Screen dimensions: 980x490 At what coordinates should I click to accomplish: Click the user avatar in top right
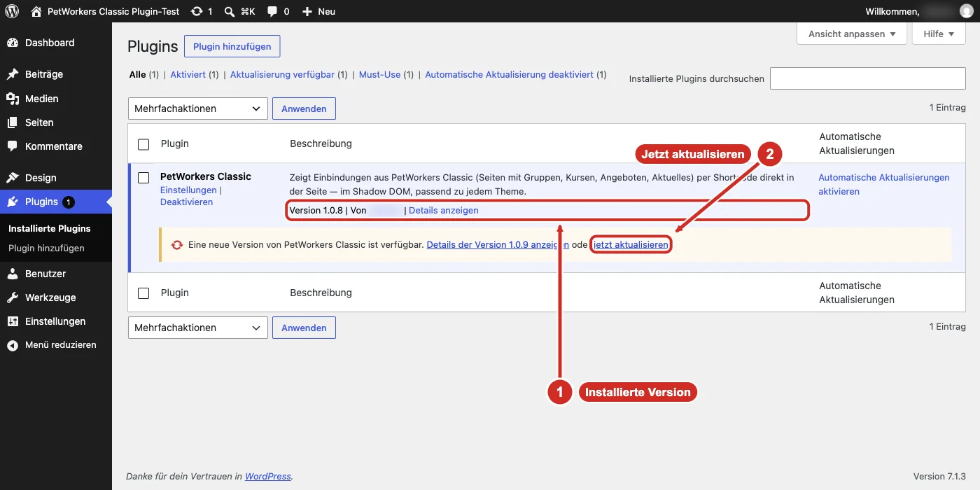(966, 11)
